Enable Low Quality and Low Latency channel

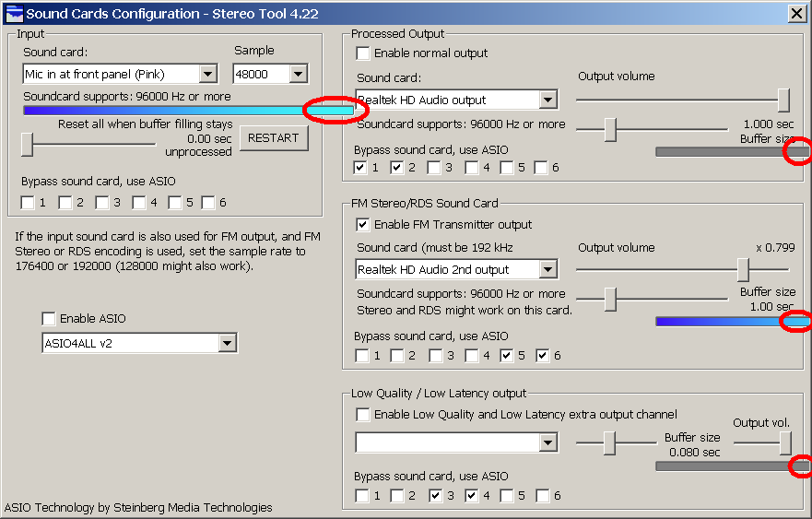coord(363,415)
